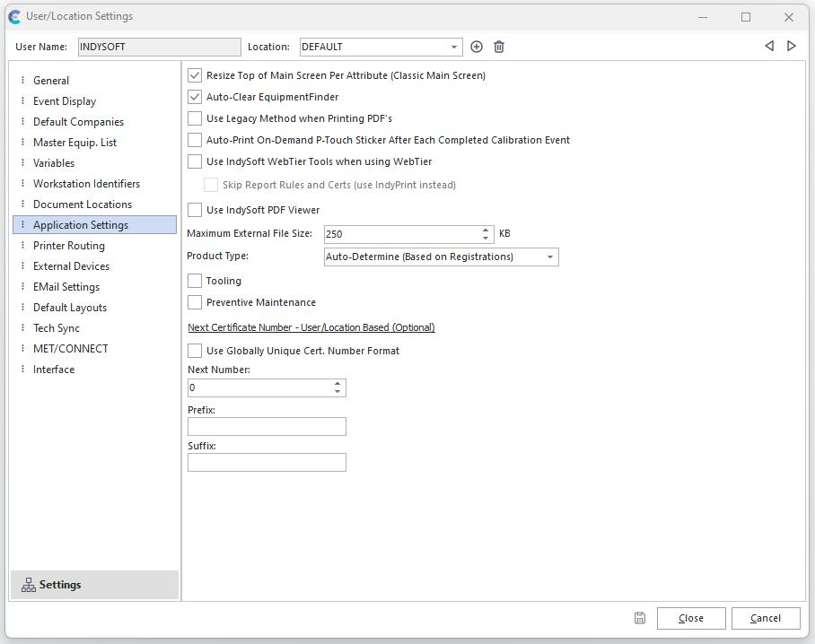The image size is (815, 644).
Task: Select Tech Sync section
Action: click(94, 328)
